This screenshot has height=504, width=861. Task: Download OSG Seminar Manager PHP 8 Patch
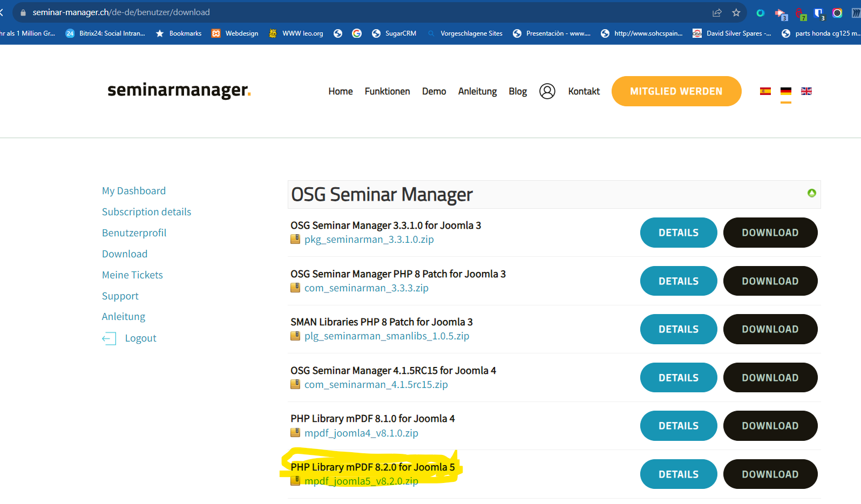770,281
